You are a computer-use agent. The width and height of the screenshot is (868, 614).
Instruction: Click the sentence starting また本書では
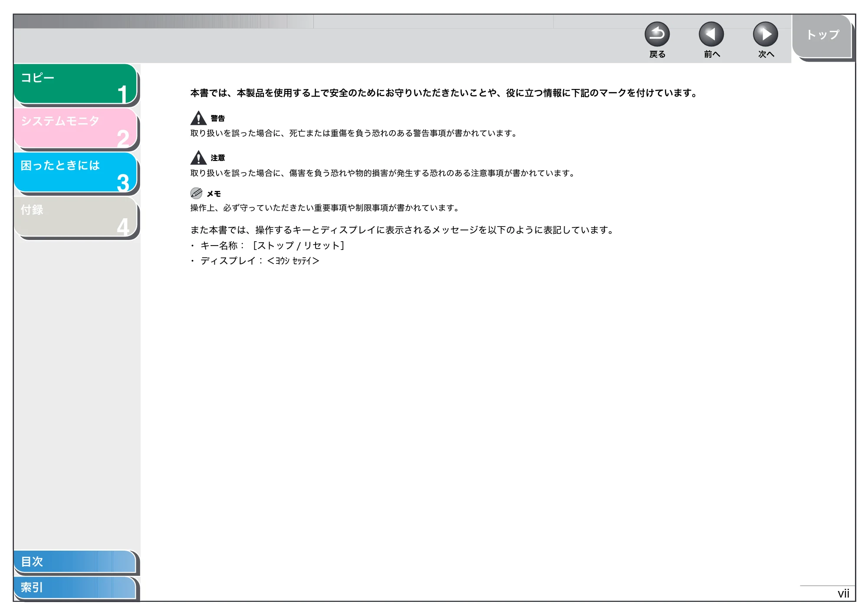point(401,230)
